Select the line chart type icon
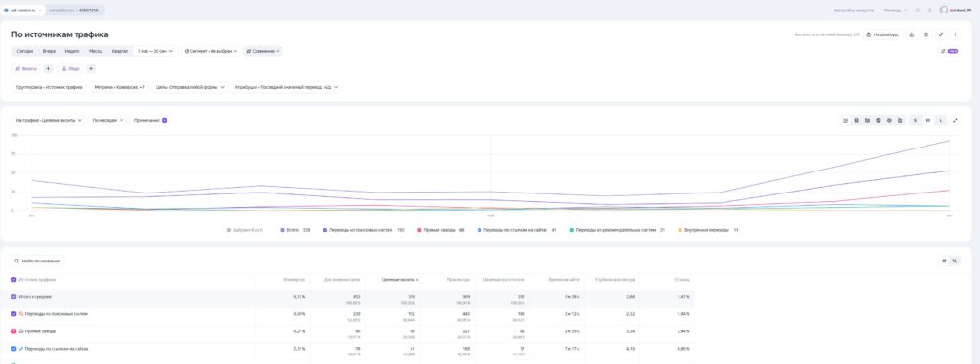This screenshot has height=364, width=980. pyautogui.click(x=846, y=120)
